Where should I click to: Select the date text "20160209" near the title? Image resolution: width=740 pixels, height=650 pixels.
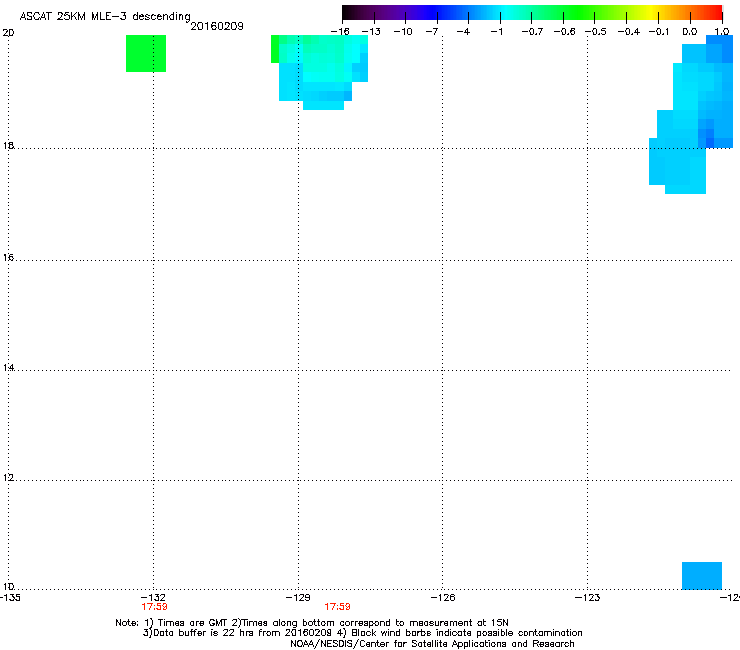[x=217, y=26]
